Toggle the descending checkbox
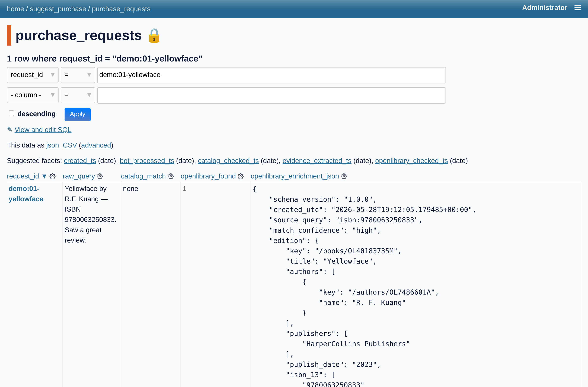 tap(11, 113)
